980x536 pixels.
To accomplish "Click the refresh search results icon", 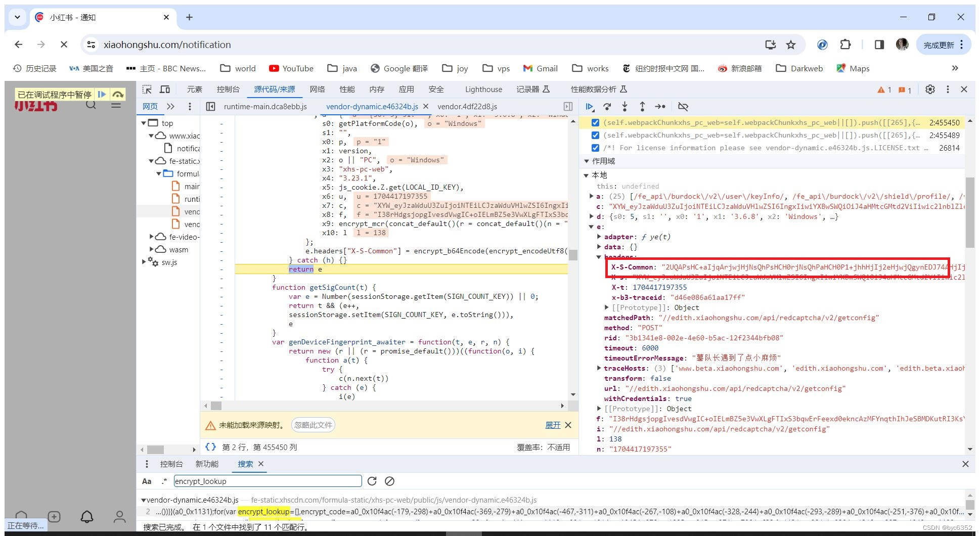I will (x=372, y=481).
